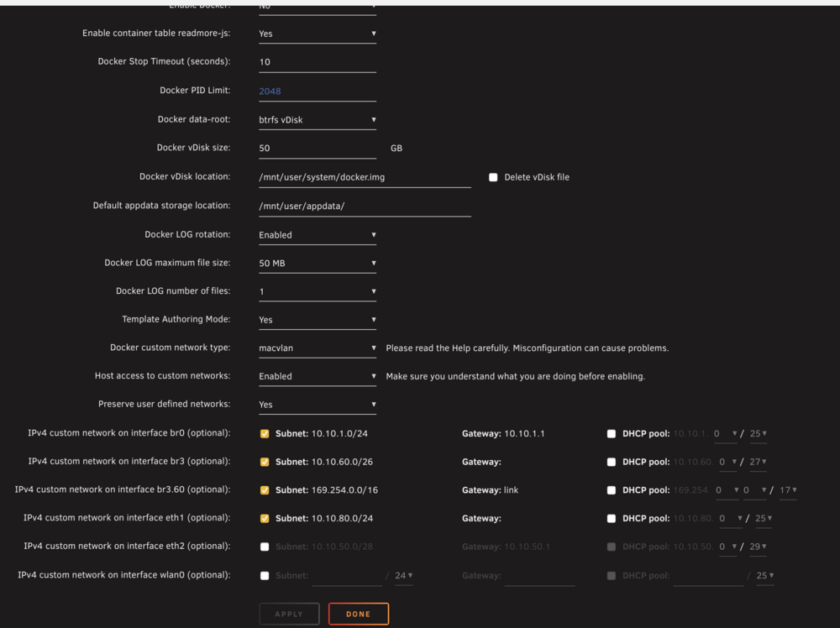
Task: Open the Docker LOG rotation dropdown
Action: [318, 235]
